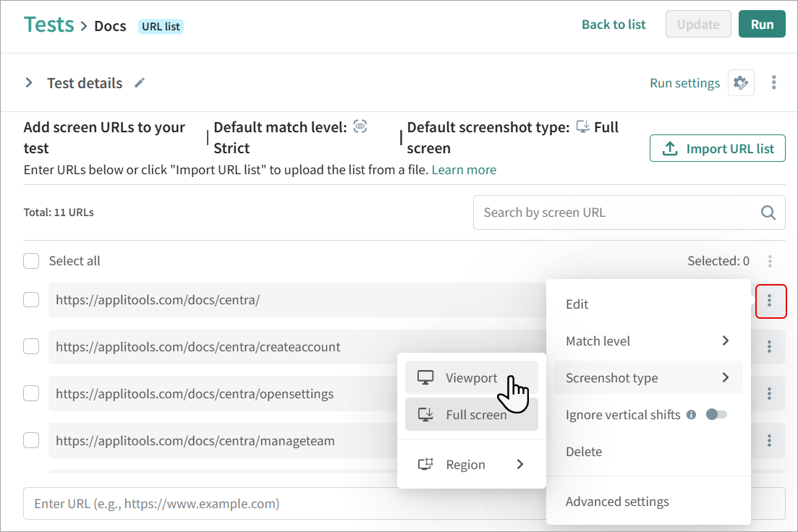This screenshot has height=532, width=798.
Task: Click the pencil icon beside Test details
Action: (140, 82)
